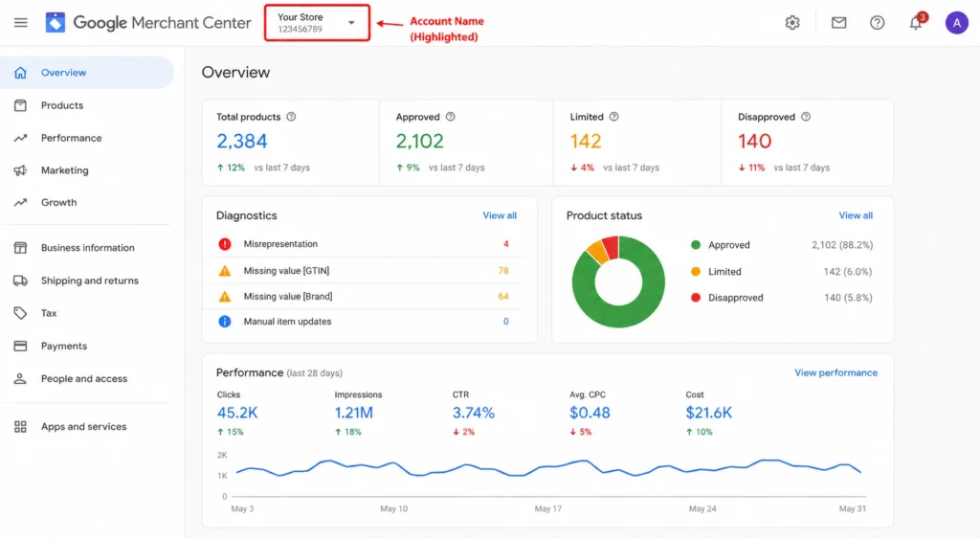Click the Google Merchant Center logo
The height and width of the screenshot is (539, 980).
[x=148, y=23]
